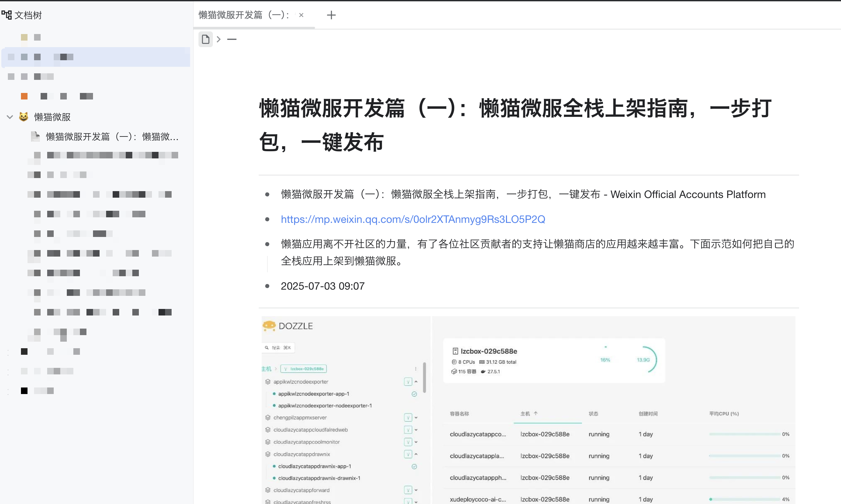Click the document tree icon beside 文档树
Screen dimensions: 841x504
7,15
